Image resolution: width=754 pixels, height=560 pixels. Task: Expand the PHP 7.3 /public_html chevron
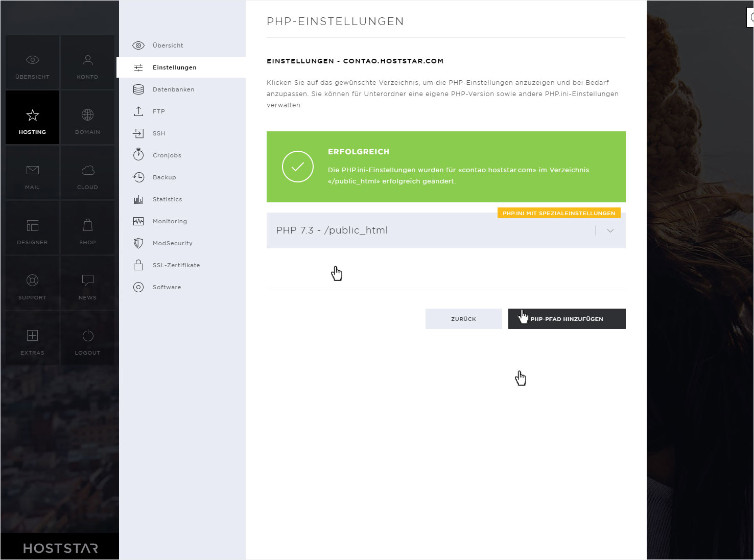click(610, 230)
